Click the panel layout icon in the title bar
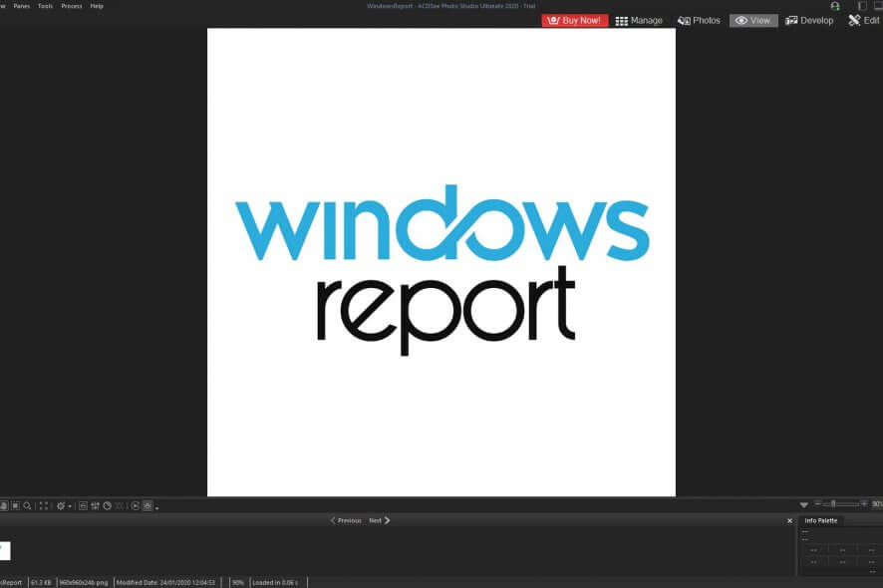883x588 pixels. click(862, 6)
